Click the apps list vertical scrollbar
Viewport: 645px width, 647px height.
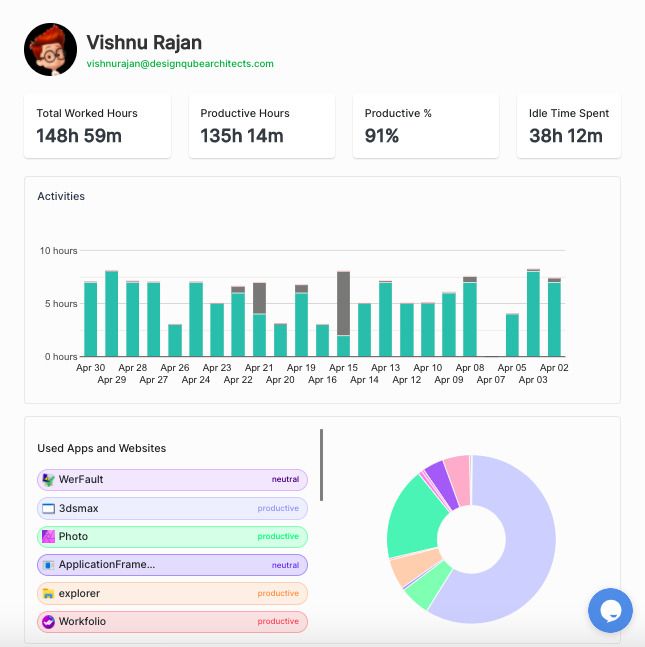pos(321,465)
